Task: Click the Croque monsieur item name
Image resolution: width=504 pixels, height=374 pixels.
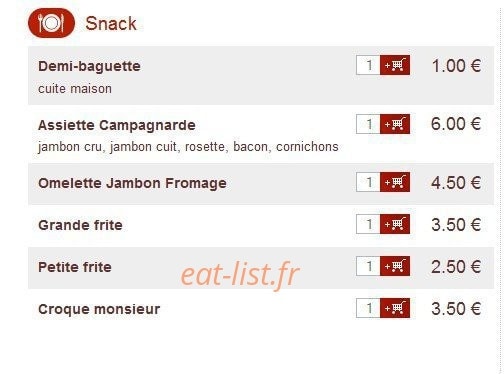Action: [x=99, y=309]
